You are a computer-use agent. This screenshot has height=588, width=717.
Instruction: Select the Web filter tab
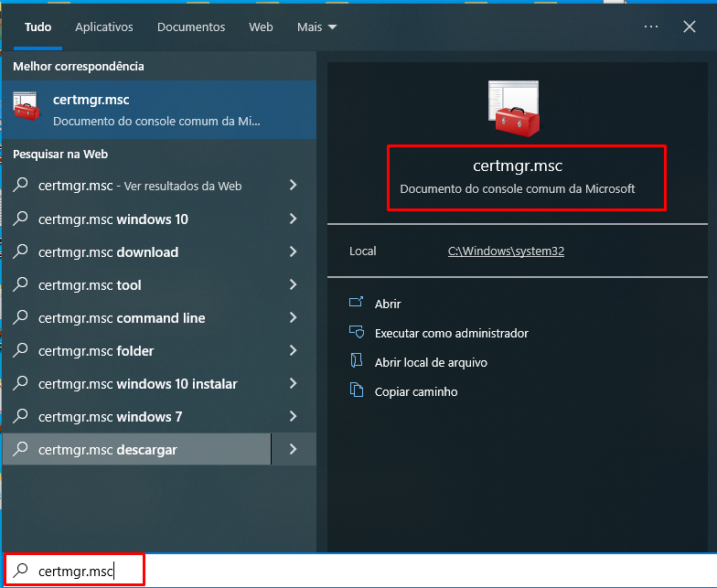point(261,27)
